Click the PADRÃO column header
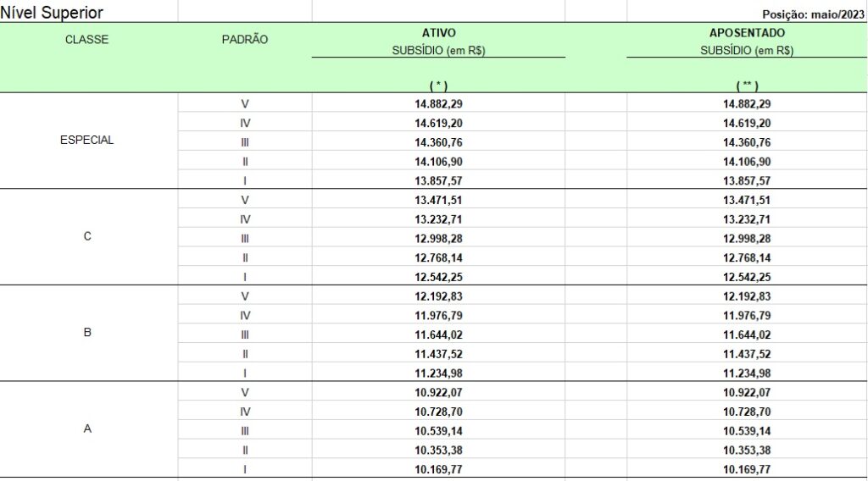 click(244, 40)
